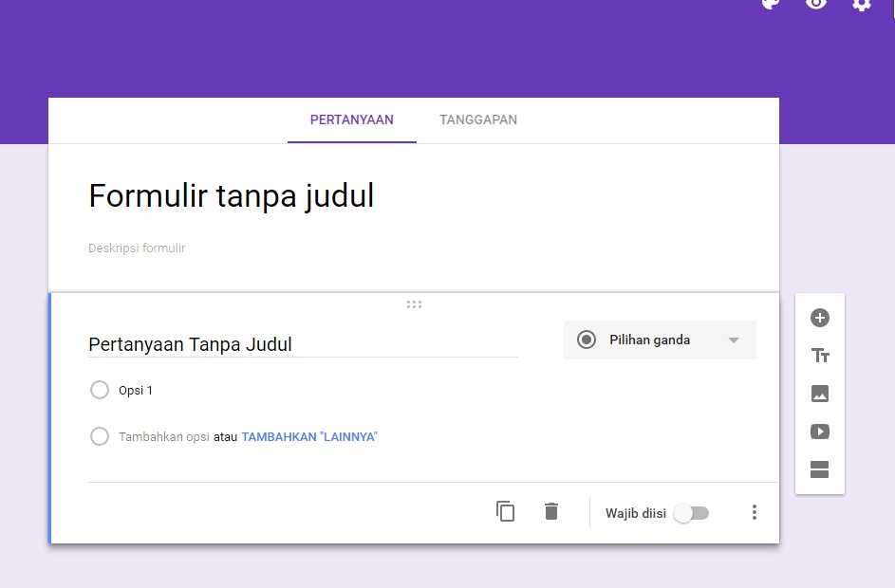Delete the question with the trash icon
Screen dimensions: 895x588
coord(550,511)
